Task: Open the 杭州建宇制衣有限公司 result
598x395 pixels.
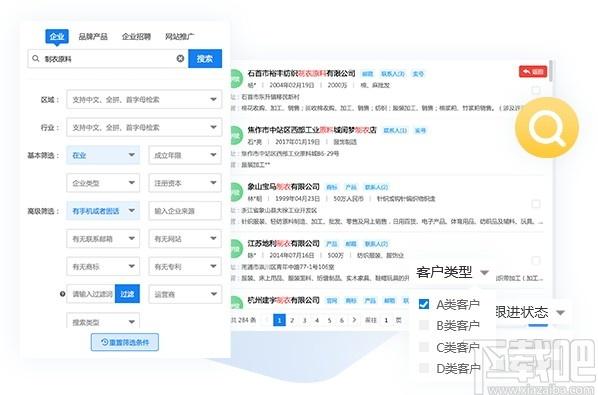Action: pos(283,300)
